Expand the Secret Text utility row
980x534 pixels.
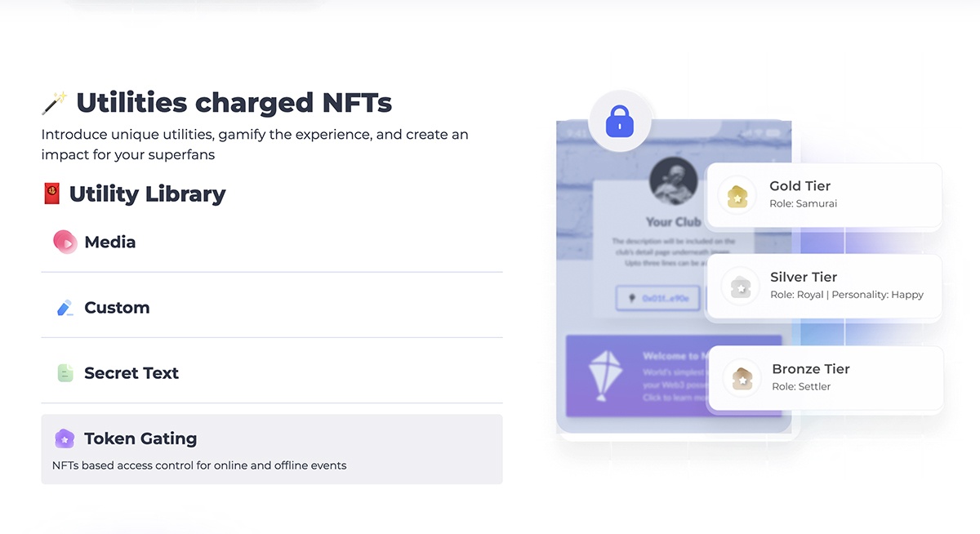272,373
